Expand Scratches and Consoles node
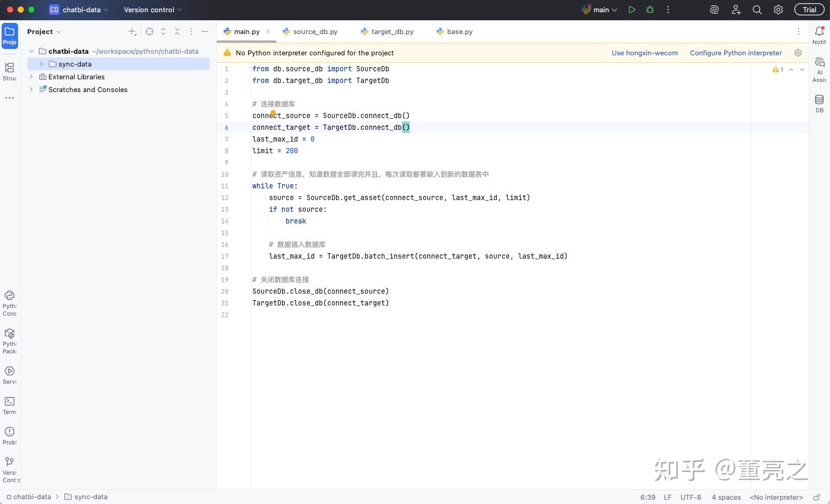Viewport: 830px width, 504px height. [x=31, y=89]
